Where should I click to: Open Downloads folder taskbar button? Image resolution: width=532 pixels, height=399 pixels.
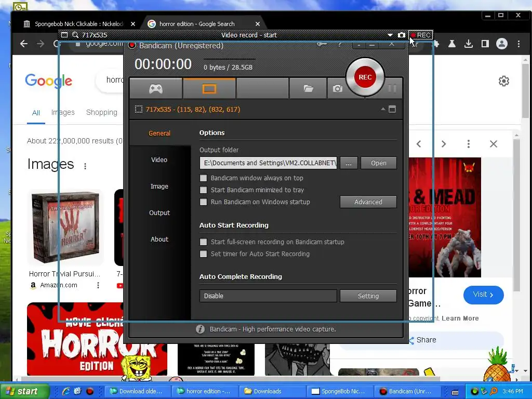272,391
